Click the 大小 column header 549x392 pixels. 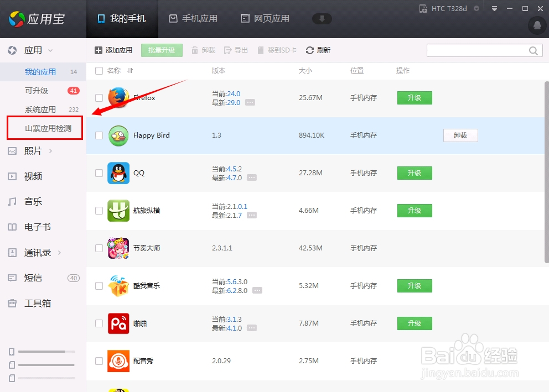pyautogui.click(x=305, y=71)
